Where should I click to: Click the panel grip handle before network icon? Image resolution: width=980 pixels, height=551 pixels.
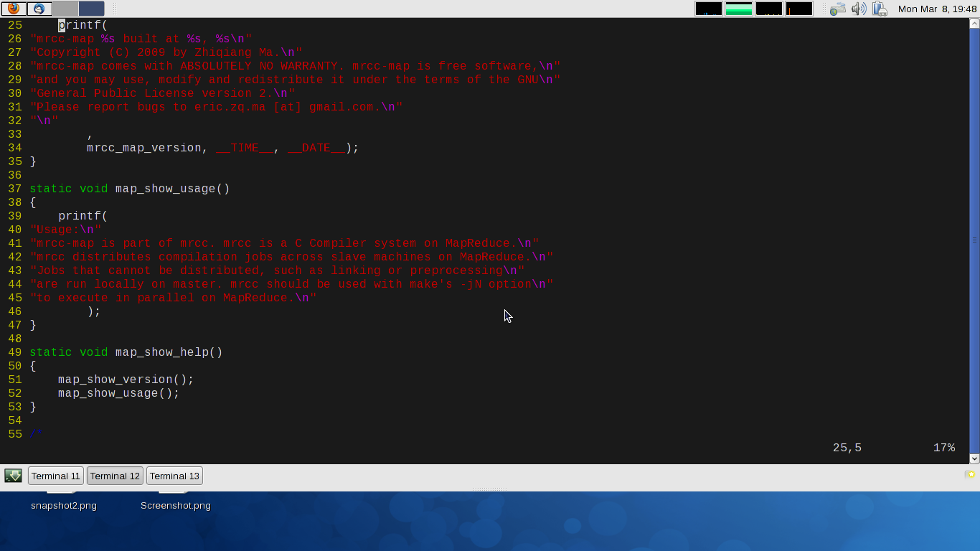point(823,9)
